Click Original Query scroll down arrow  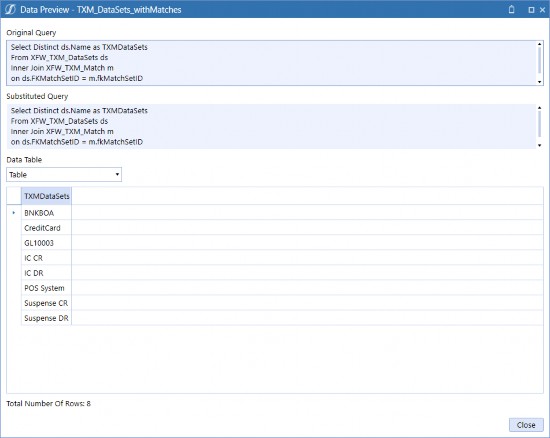[539, 82]
